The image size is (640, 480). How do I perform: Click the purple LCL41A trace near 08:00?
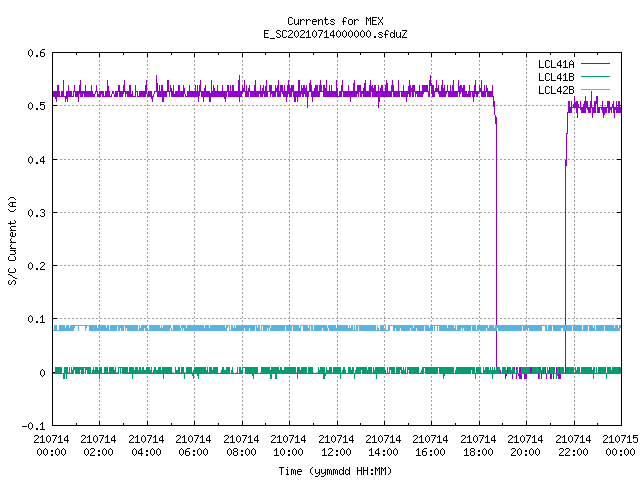(x=242, y=93)
